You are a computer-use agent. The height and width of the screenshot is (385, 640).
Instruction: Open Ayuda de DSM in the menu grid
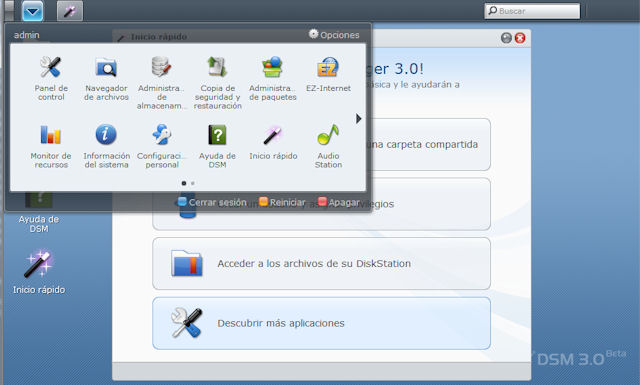[218, 146]
